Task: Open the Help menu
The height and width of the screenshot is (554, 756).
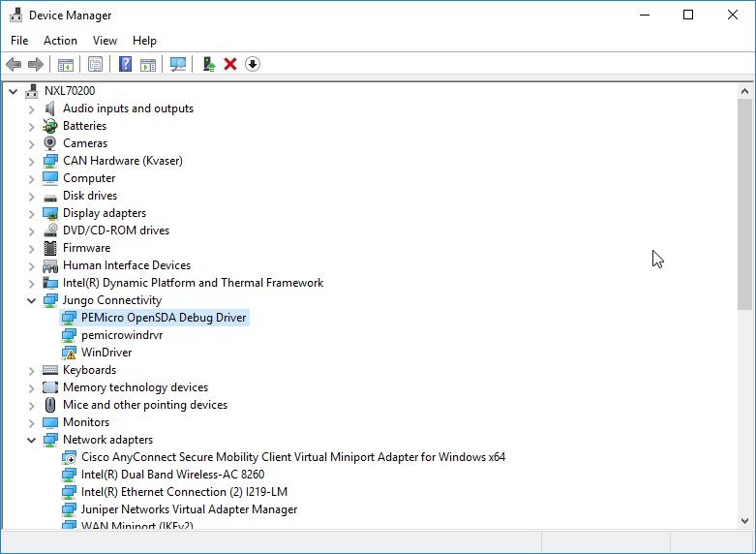Action: click(x=144, y=41)
